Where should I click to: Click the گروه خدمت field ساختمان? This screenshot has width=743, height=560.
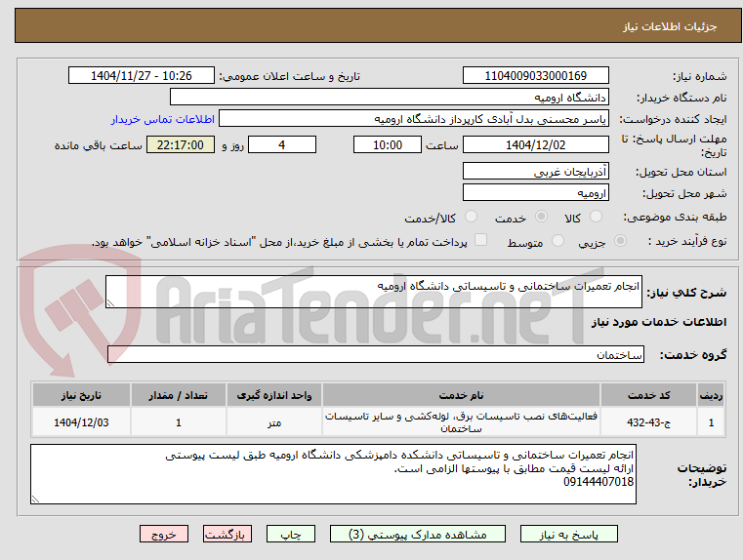(x=376, y=354)
